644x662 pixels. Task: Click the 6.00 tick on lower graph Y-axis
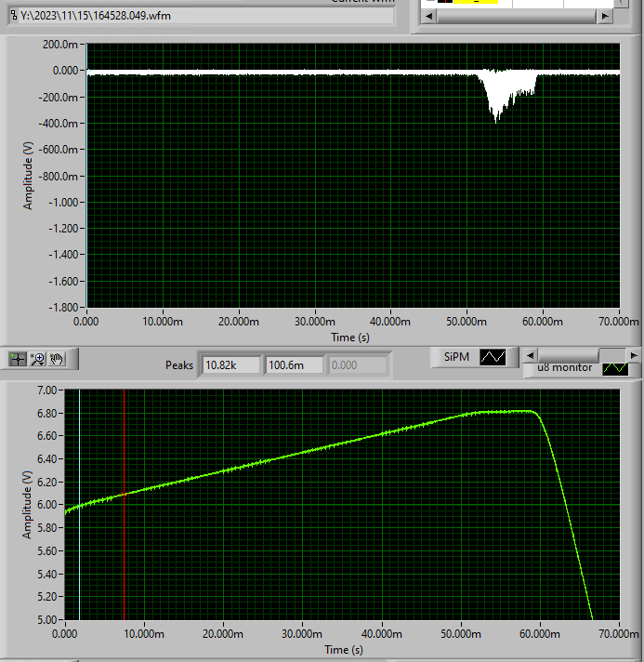tap(46, 505)
